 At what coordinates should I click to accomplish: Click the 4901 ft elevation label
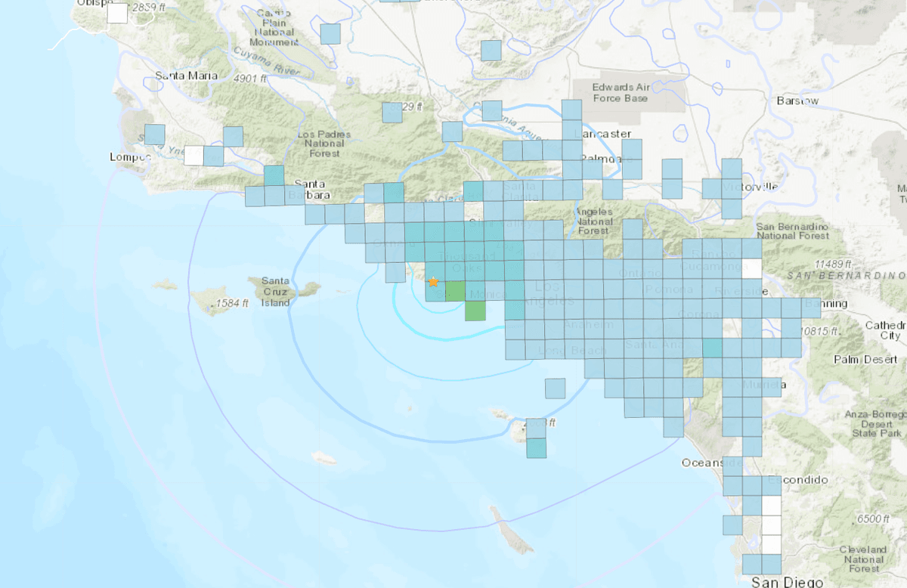click(251, 79)
